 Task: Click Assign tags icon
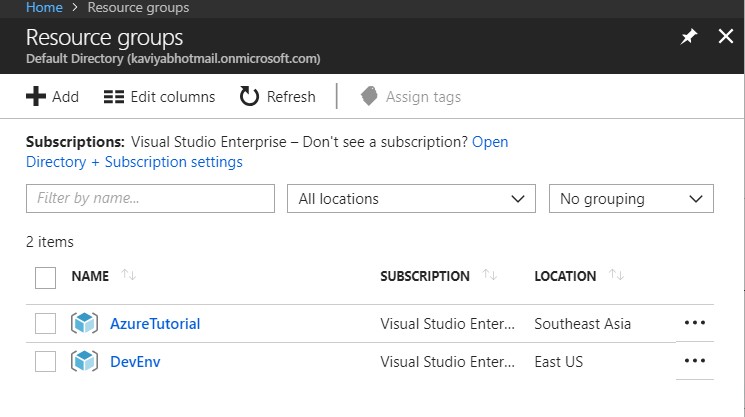click(x=369, y=96)
